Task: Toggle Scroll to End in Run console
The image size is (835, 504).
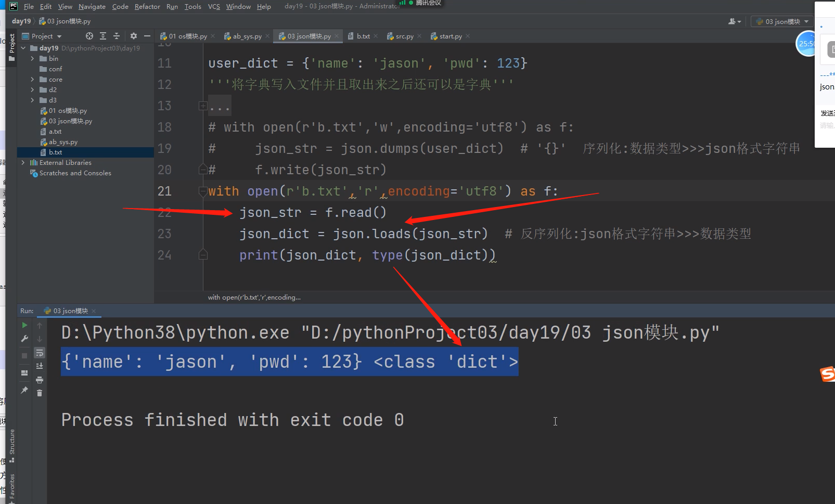Action: (x=40, y=366)
